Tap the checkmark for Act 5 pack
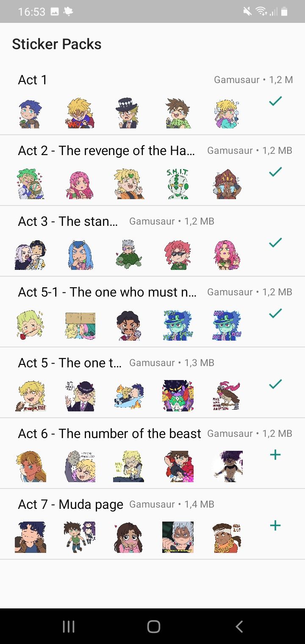 [x=275, y=384]
